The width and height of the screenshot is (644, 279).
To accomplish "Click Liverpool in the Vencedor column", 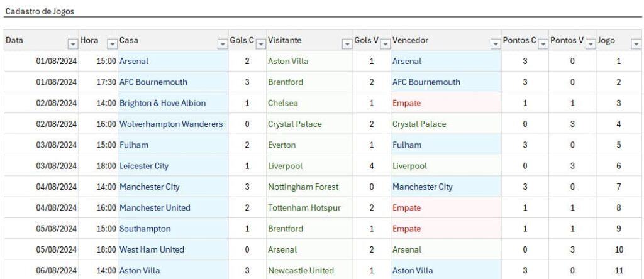I will pyautogui.click(x=446, y=166).
